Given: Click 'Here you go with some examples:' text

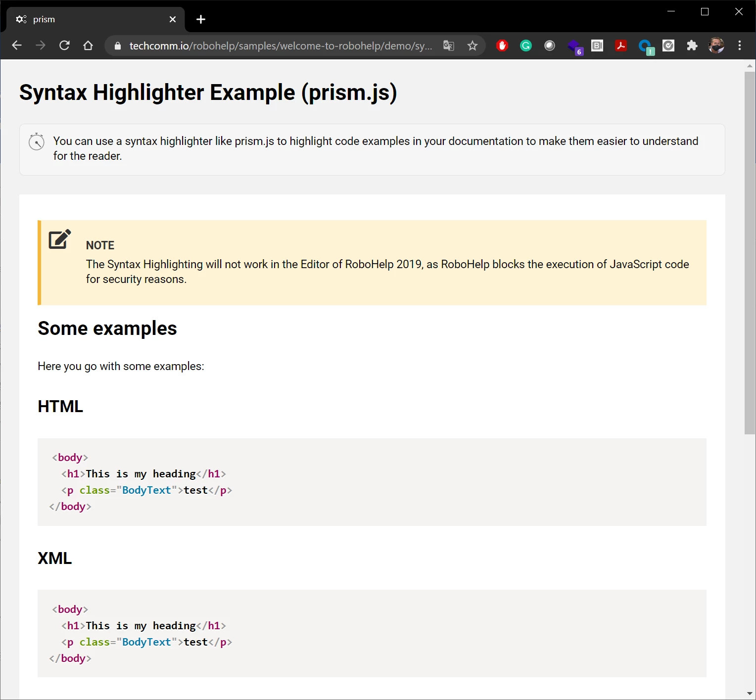Looking at the screenshot, I should click(121, 366).
